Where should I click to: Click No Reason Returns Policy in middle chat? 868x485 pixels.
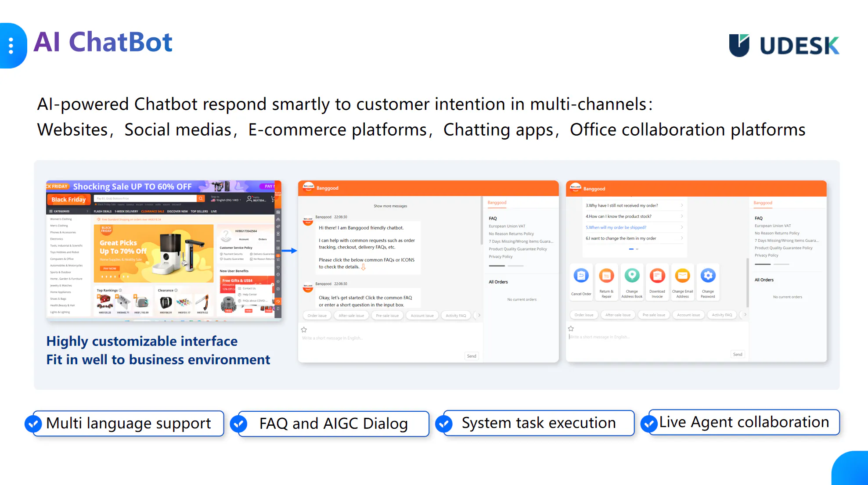(511, 234)
